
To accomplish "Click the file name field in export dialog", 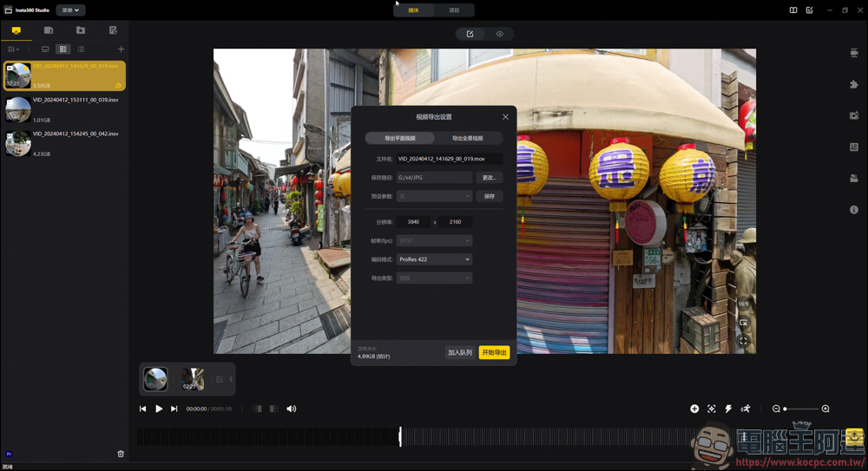I will tap(449, 159).
